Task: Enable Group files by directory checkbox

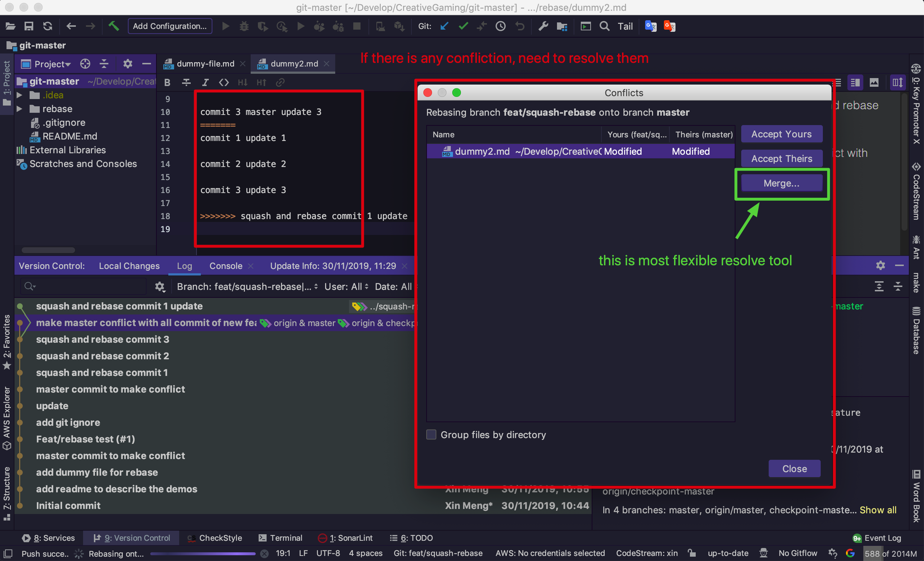Action: point(431,434)
